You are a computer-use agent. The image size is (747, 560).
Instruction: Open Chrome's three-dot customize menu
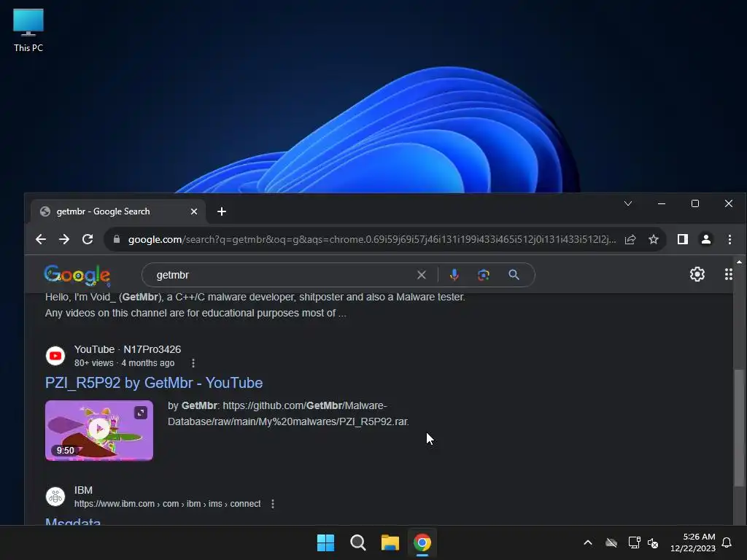click(x=729, y=239)
